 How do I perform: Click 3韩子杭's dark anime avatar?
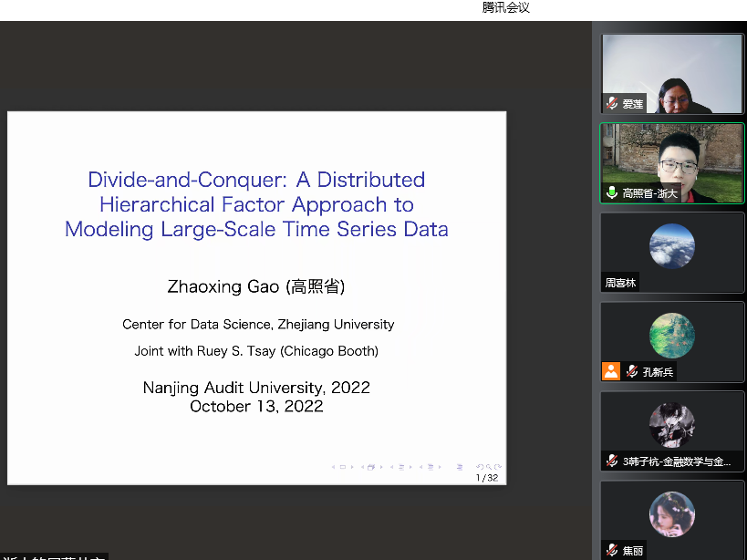(672, 425)
